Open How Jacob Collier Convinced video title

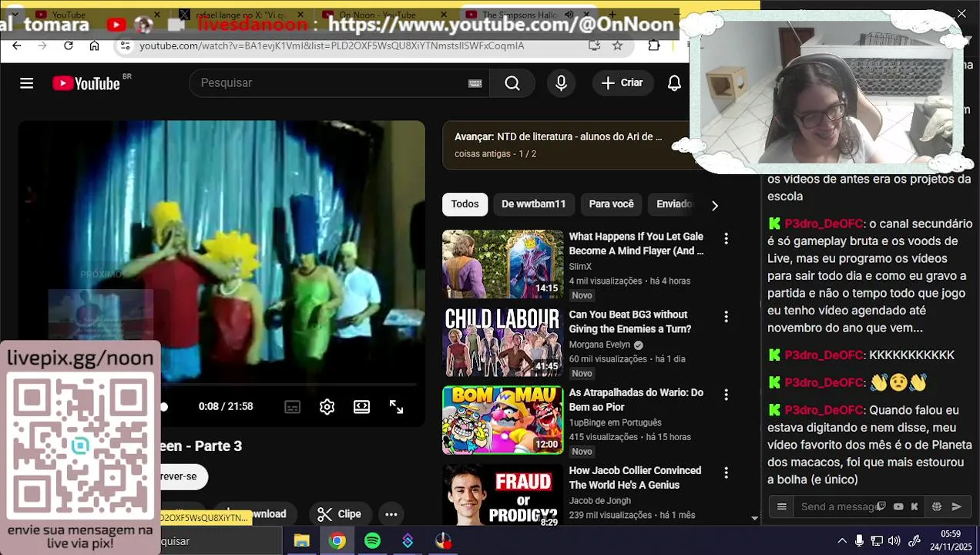point(635,477)
